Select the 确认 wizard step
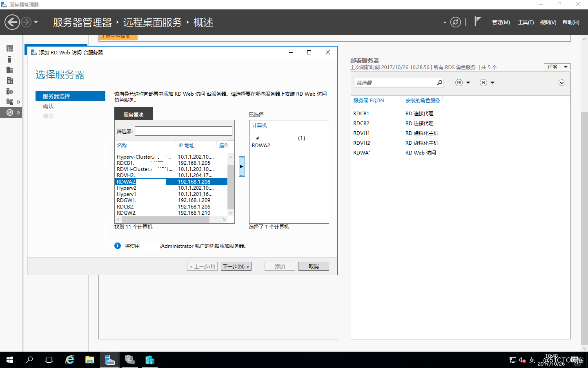The width and height of the screenshot is (588, 368). pos(48,106)
